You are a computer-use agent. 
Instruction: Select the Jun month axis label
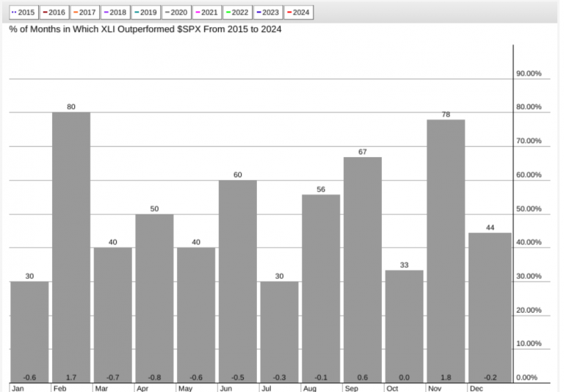pyautogui.click(x=226, y=388)
